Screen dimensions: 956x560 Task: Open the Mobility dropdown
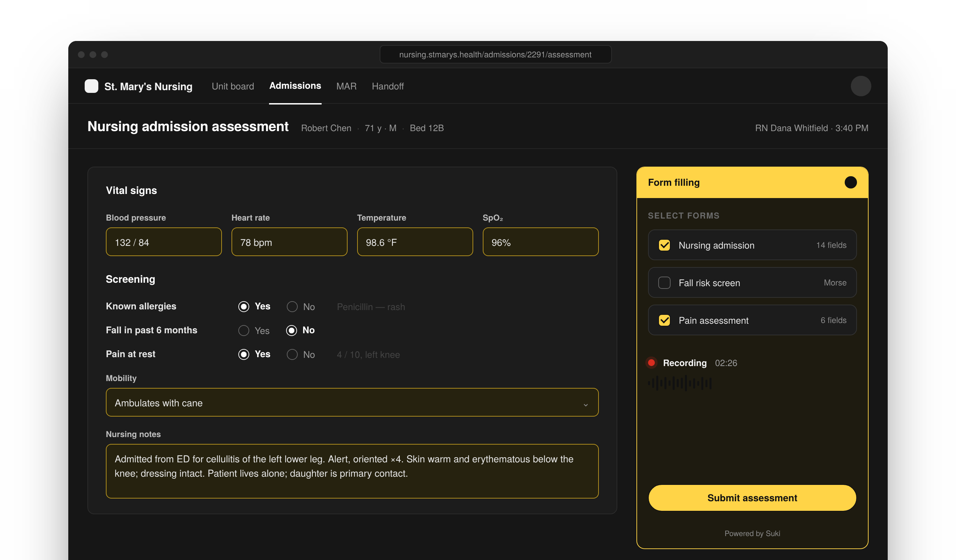point(352,402)
